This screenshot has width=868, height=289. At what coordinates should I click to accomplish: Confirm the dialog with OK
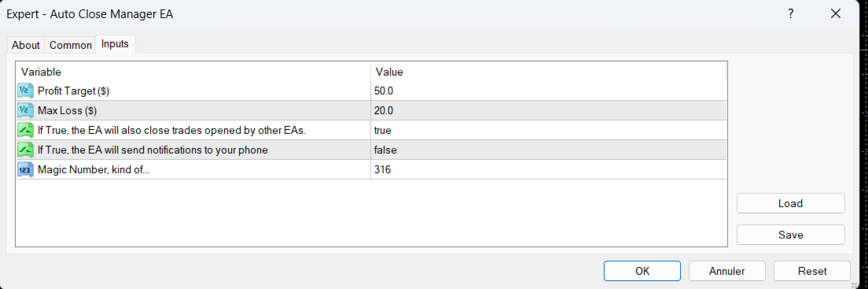click(642, 271)
